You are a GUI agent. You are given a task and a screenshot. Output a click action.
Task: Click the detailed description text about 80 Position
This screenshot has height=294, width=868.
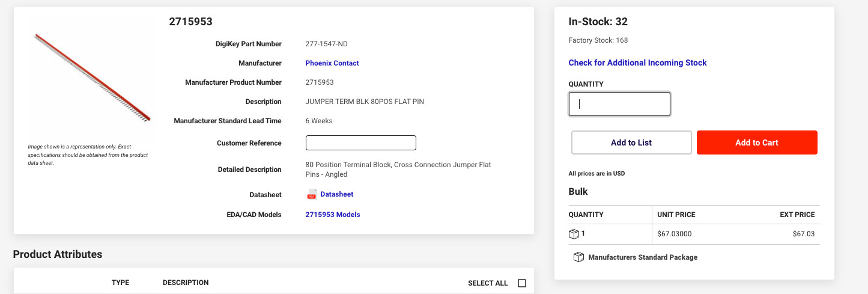click(398, 170)
